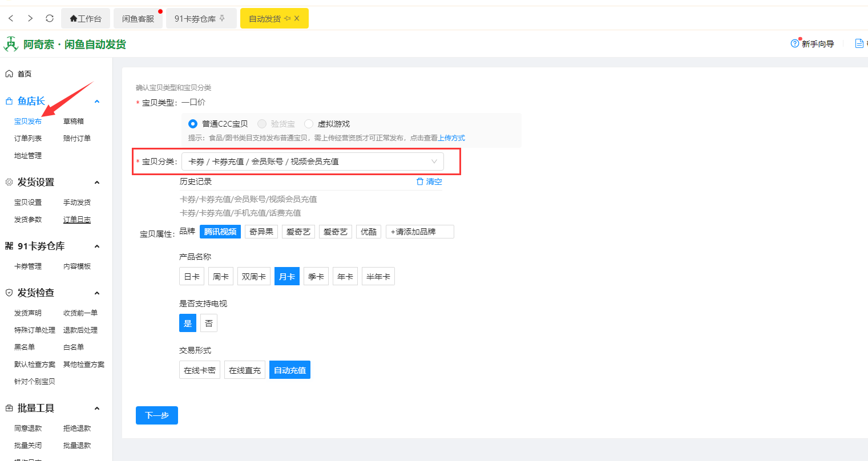The height and width of the screenshot is (461, 868).
Task: Pin the 91卡券仓库 tab via pin icon
Action: pos(222,18)
